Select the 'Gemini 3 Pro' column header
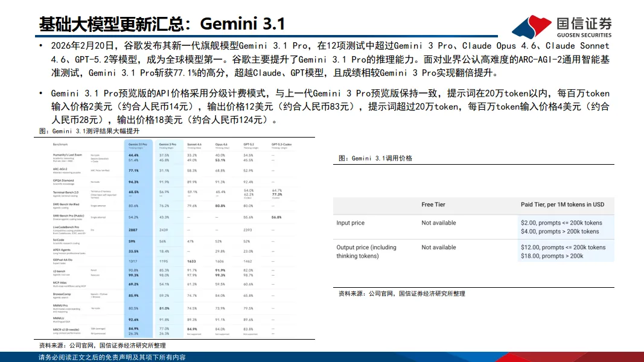This screenshot has height=362, width=644. tap(168, 145)
